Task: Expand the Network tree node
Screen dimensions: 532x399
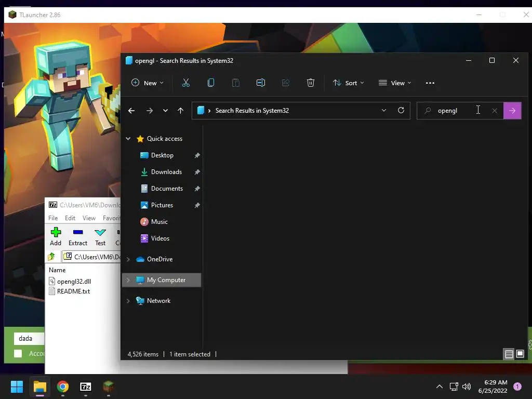Action: pyautogui.click(x=128, y=301)
